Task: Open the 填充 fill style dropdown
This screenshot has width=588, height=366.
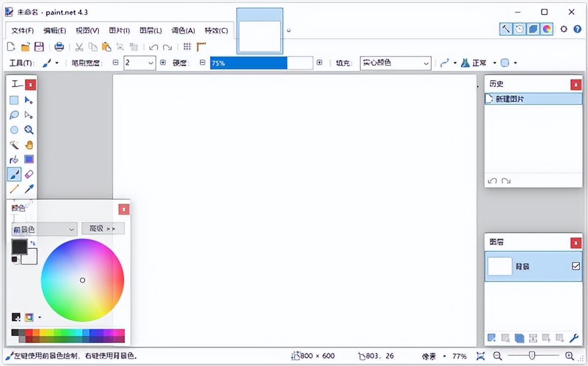Action: point(395,63)
